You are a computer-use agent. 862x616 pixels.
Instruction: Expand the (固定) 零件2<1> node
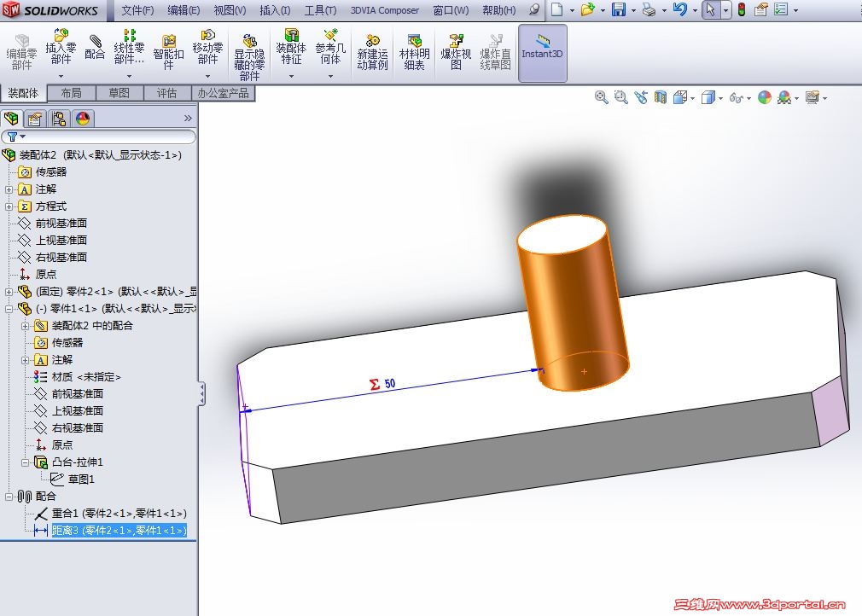tap(9, 292)
